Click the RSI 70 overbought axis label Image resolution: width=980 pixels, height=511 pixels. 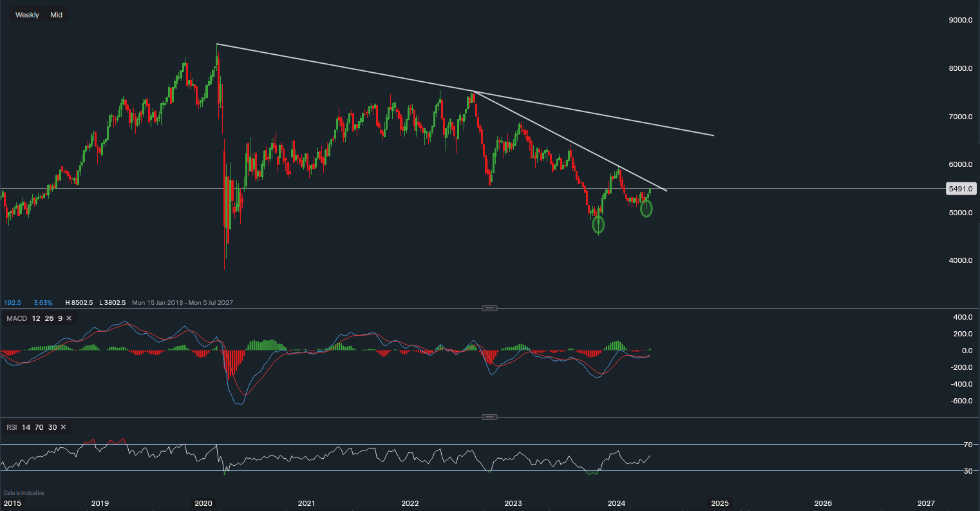(x=967, y=445)
